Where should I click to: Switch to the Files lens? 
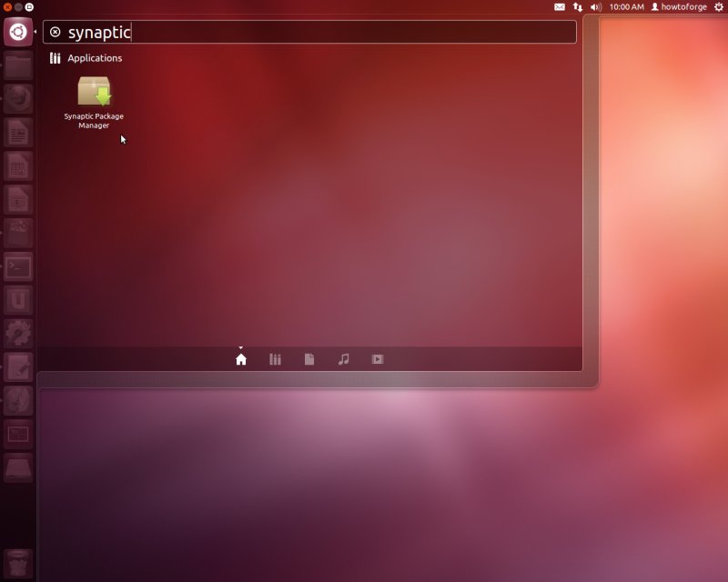click(x=309, y=359)
